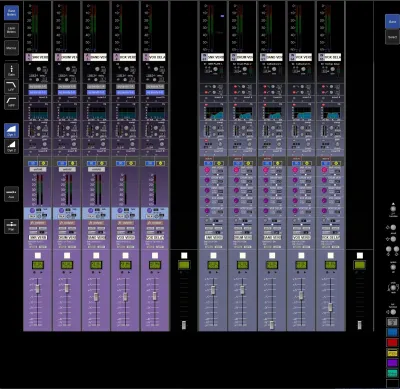Click topmost pink send knob on gray SNR VERB strip
The height and width of the screenshot is (389, 400).
[207, 170]
